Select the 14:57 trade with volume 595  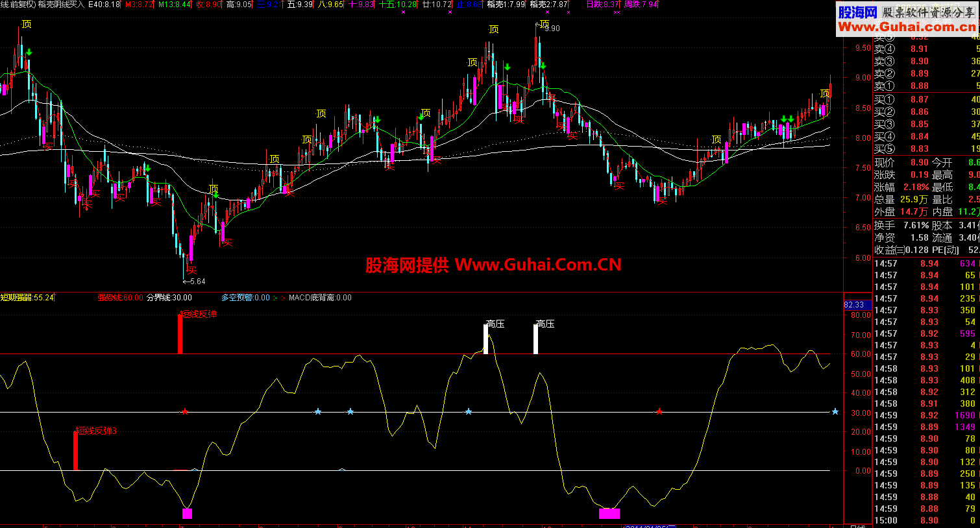pos(927,333)
